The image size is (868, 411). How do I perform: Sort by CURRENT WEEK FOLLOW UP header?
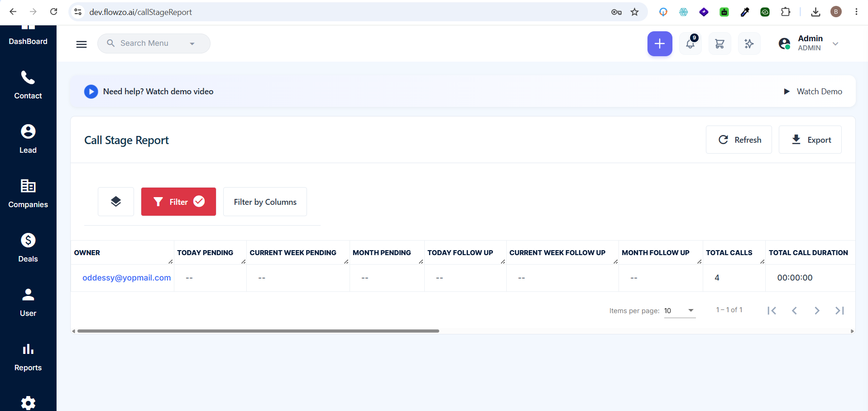[x=557, y=253]
